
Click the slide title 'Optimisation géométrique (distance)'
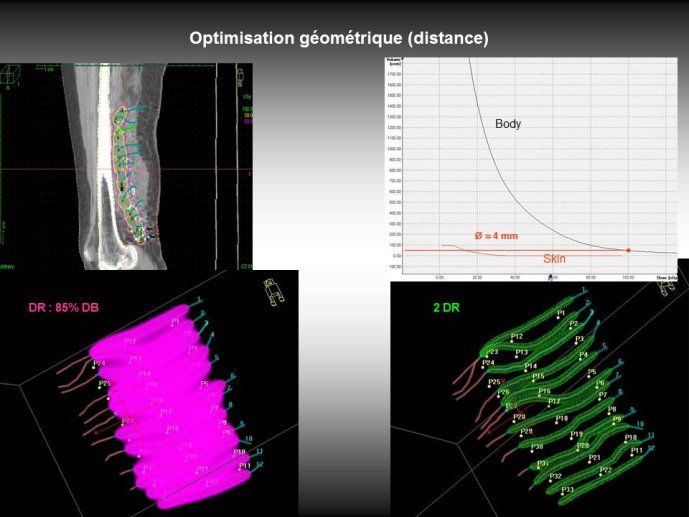point(339,38)
